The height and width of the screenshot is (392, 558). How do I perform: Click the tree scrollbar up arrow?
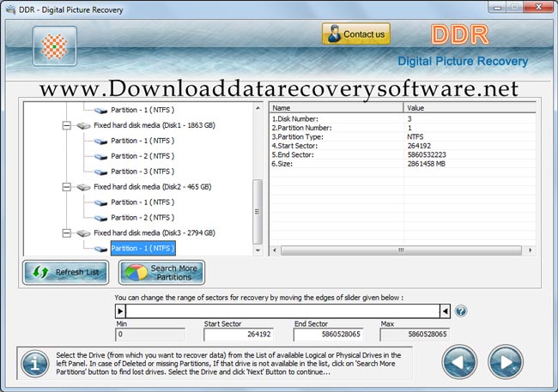point(258,108)
